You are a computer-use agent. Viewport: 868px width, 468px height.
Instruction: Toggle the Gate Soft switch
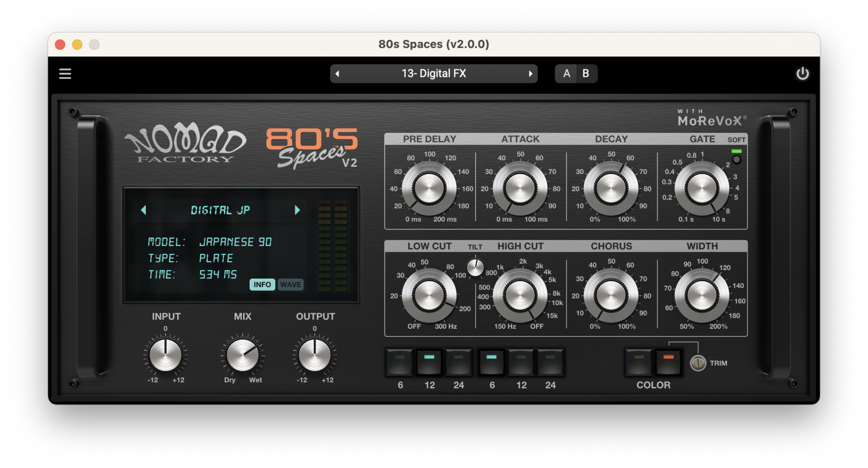pos(736,159)
